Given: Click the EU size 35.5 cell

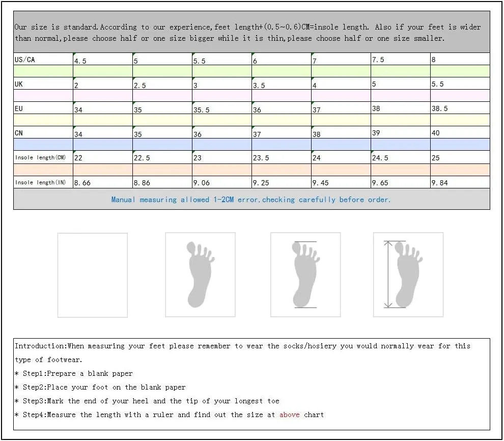Looking at the screenshot, I should coord(222,108).
